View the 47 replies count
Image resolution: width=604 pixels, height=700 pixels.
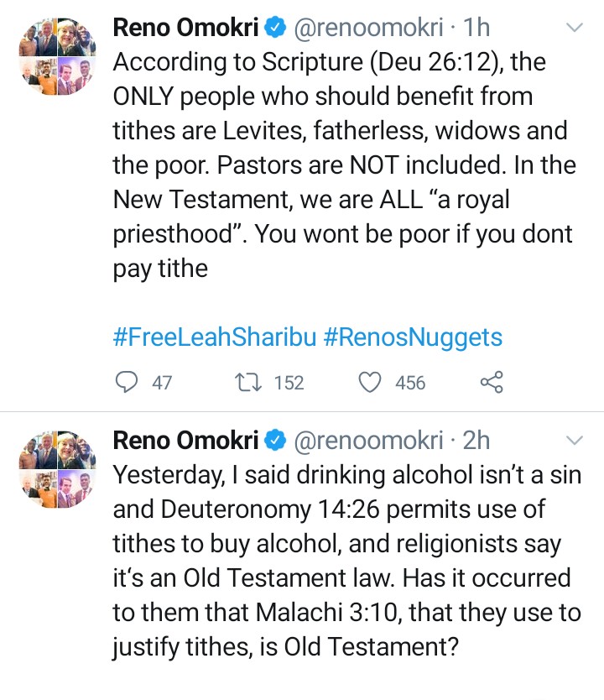point(162,383)
